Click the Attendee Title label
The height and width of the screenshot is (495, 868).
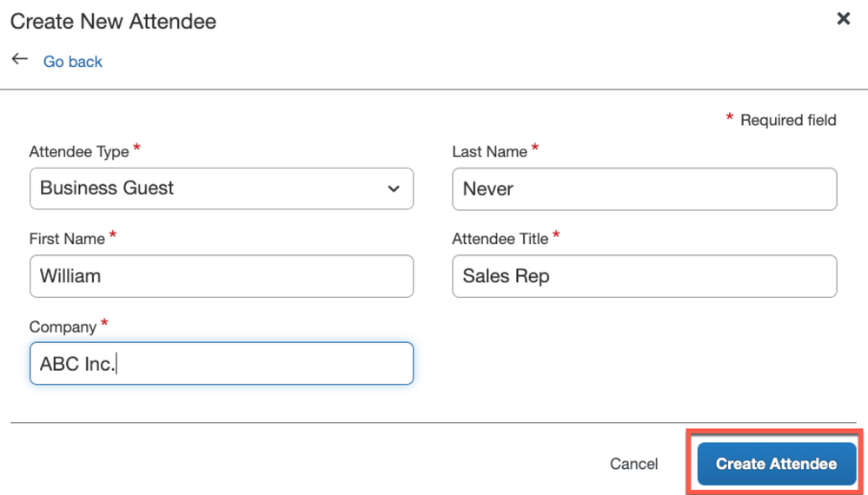coord(500,239)
